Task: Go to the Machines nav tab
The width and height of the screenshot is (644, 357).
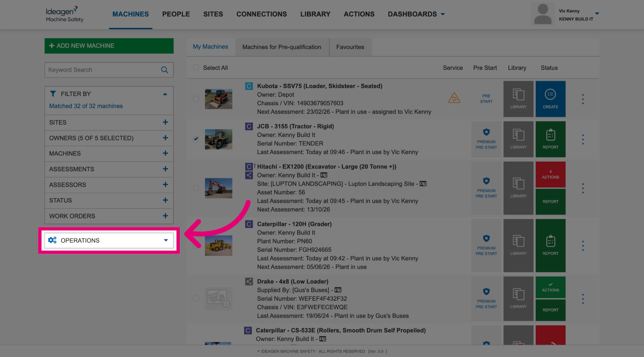Action: (130, 14)
